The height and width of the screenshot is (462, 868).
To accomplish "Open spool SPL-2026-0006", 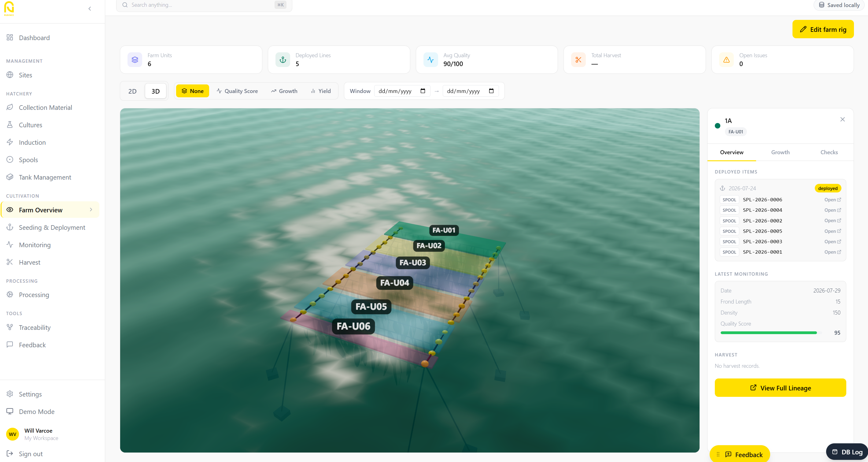I will [833, 199].
